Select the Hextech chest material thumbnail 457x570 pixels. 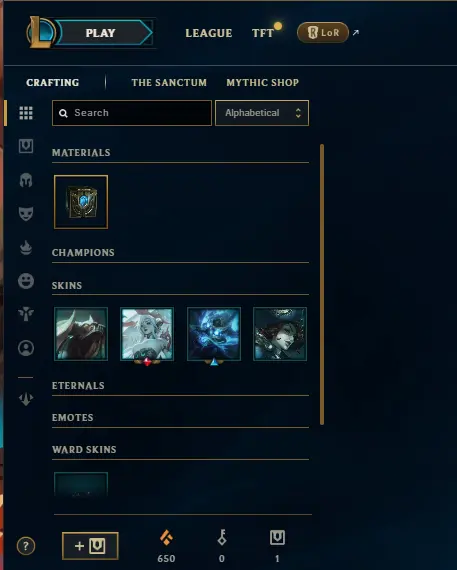tap(81, 202)
